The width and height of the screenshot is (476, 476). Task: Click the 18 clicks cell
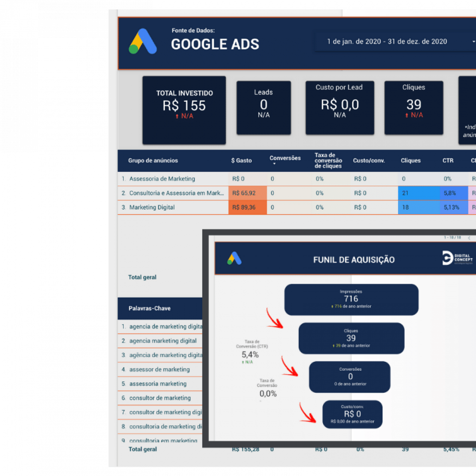click(x=419, y=207)
